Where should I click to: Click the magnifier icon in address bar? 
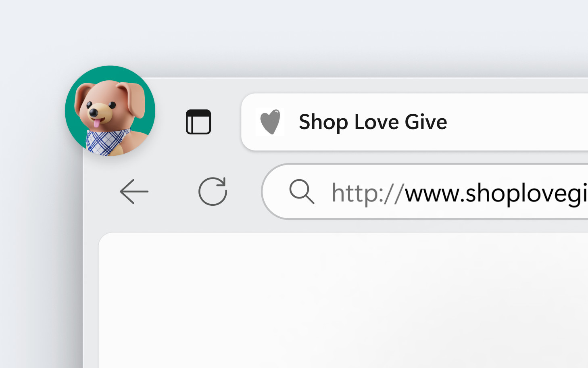point(302,192)
